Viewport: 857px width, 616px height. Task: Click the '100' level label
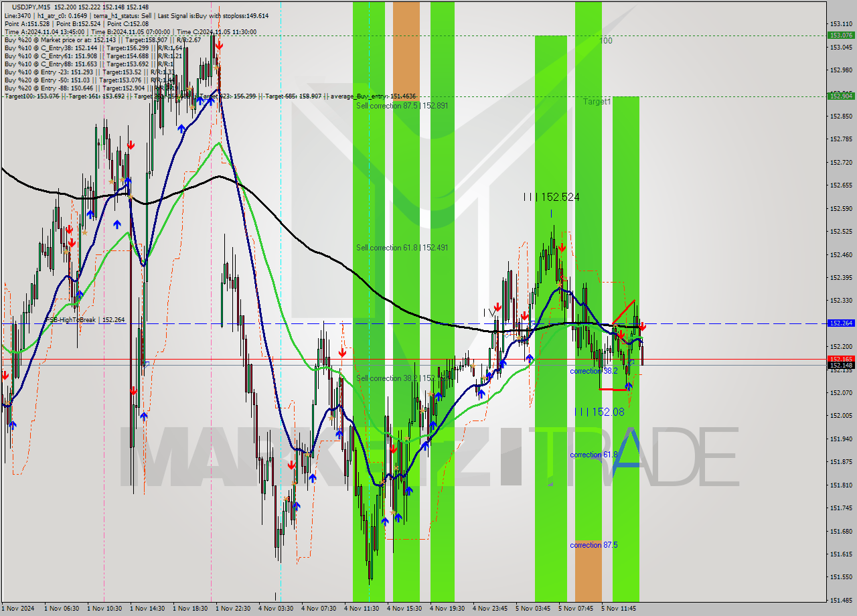click(605, 41)
